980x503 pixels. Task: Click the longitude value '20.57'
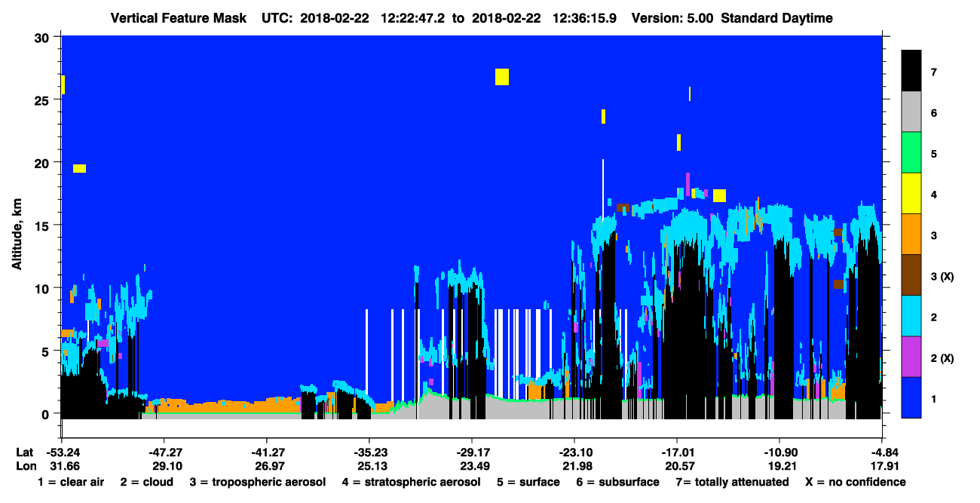[x=678, y=466]
